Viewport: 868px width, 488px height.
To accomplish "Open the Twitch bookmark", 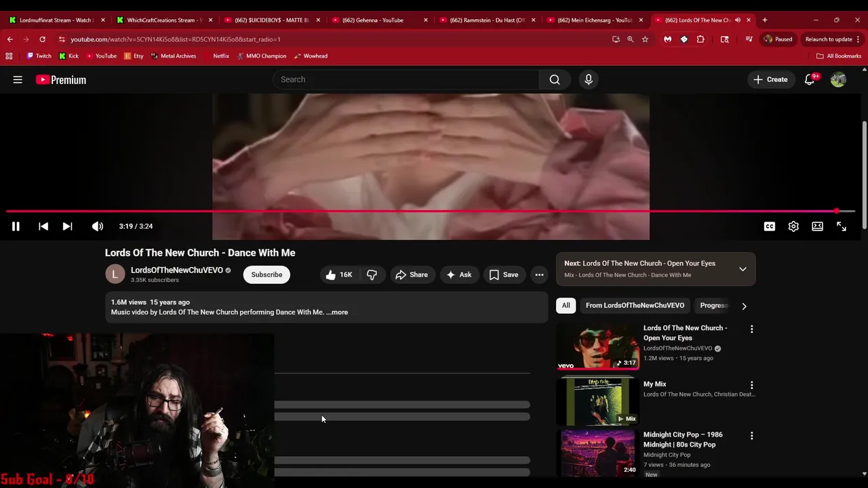I will point(39,56).
